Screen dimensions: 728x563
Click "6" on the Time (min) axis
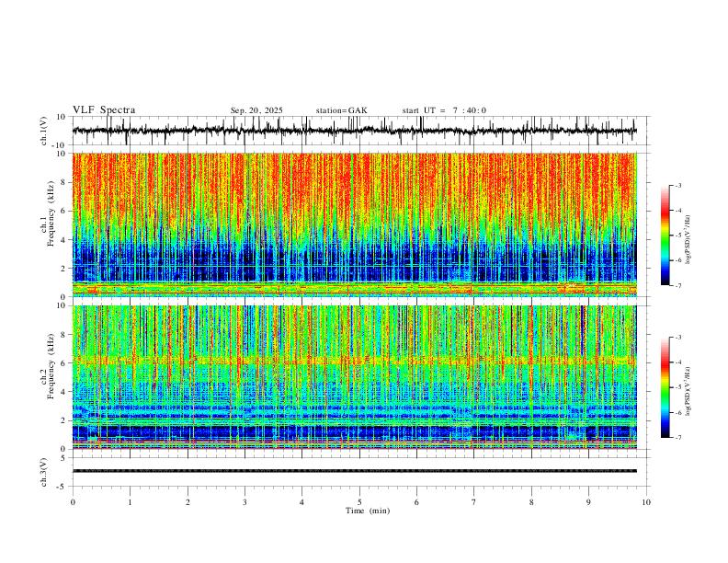coord(417,502)
